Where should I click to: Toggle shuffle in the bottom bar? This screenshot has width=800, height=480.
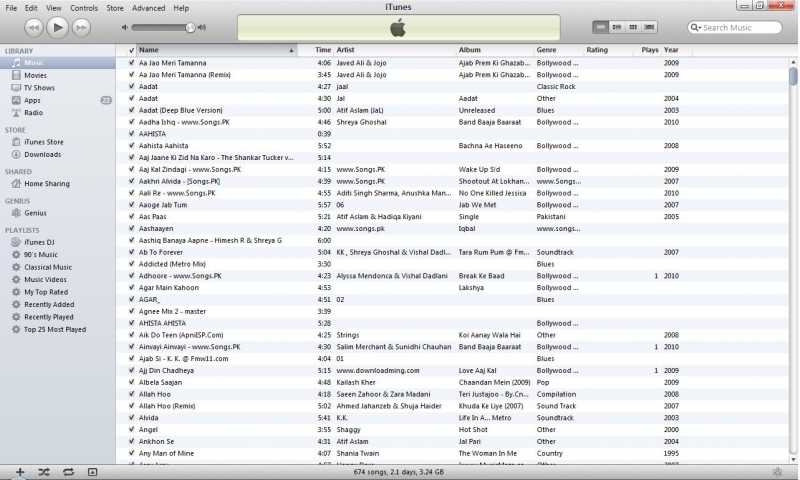pyautogui.click(x=44, y=472)
